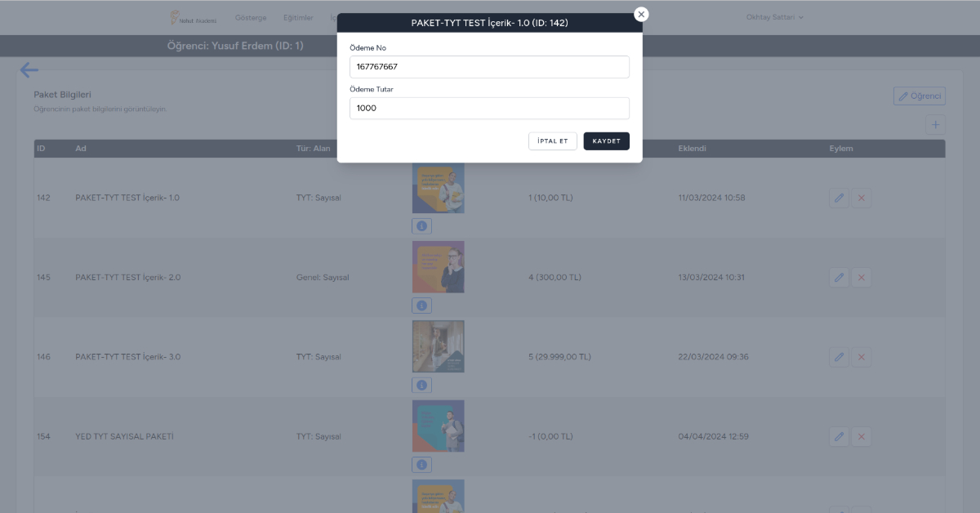Open the Eğitimler menu item
The image size is (980, 513).
[297, 17]
